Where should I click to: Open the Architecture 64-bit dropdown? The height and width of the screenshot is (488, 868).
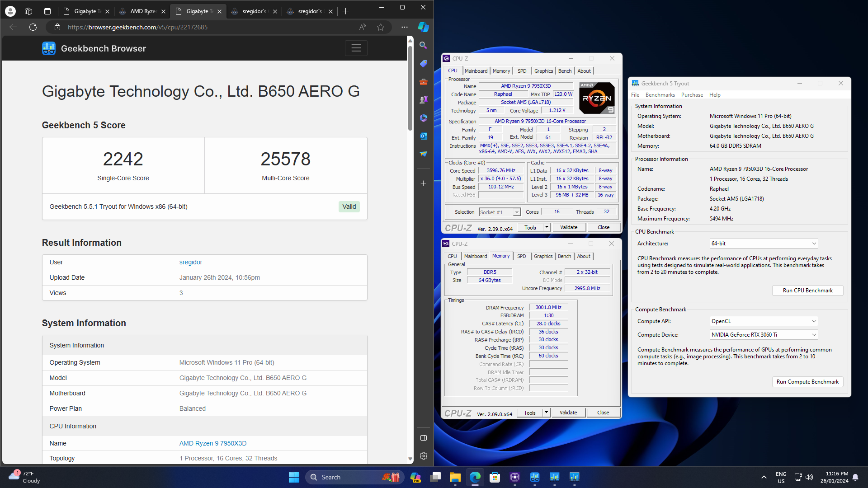tap(764, 244)
